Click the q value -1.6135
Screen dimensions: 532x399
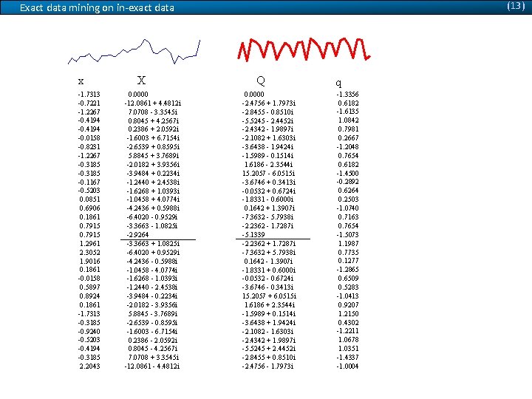347,112
